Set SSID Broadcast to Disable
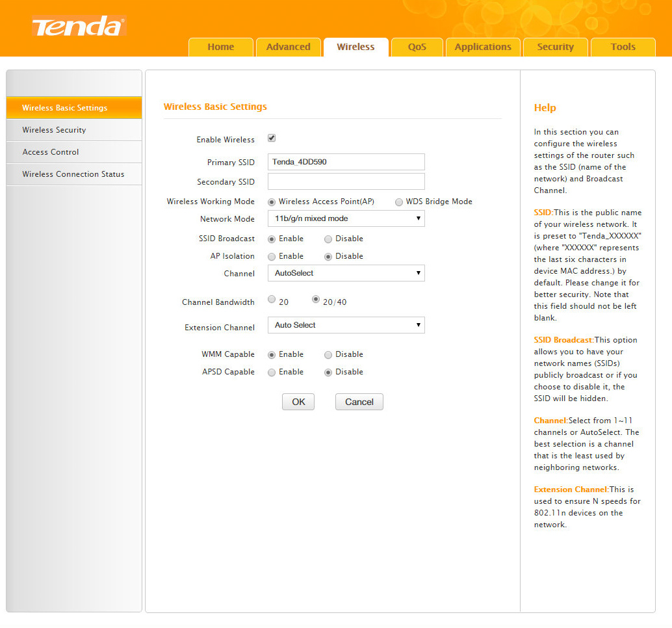Viewport: 672px width, 628px height. click(x=328, y=239)
